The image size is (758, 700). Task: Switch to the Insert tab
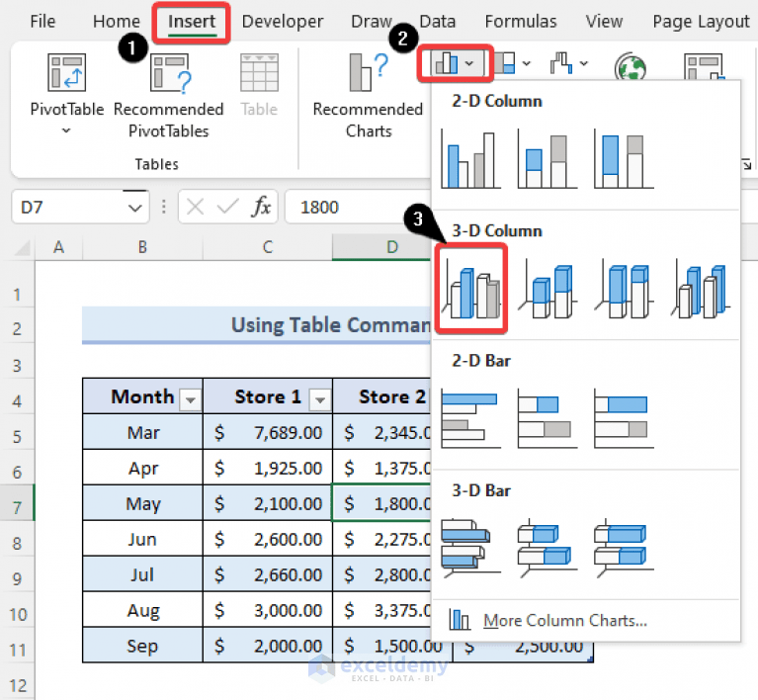192,22
